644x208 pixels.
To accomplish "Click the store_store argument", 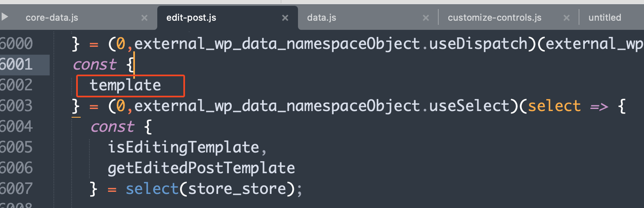I will pos(237,189).
